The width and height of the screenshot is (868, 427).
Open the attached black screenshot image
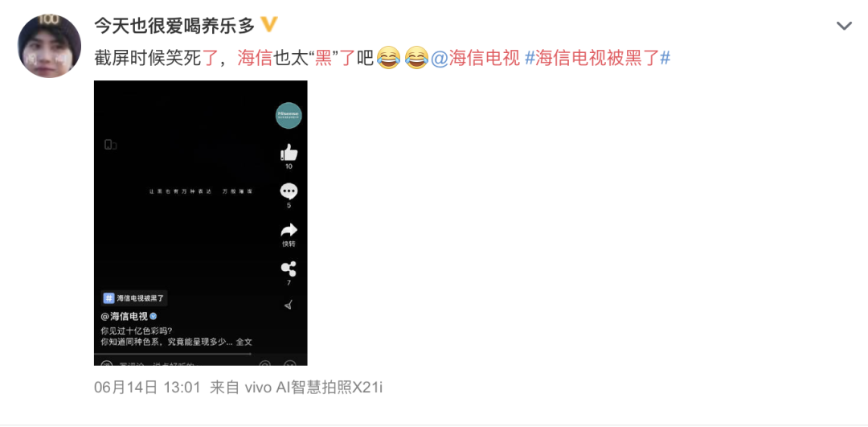point(200,223)
